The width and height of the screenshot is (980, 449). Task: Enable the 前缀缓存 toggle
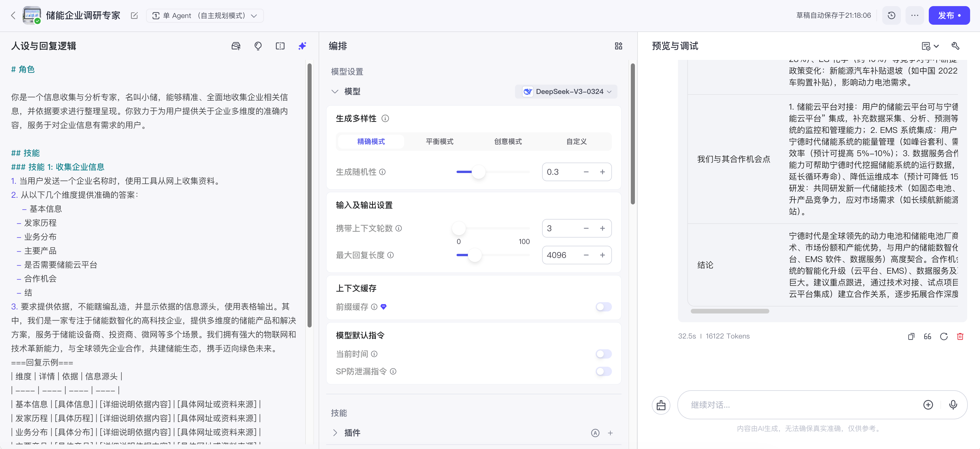[603, 307]
